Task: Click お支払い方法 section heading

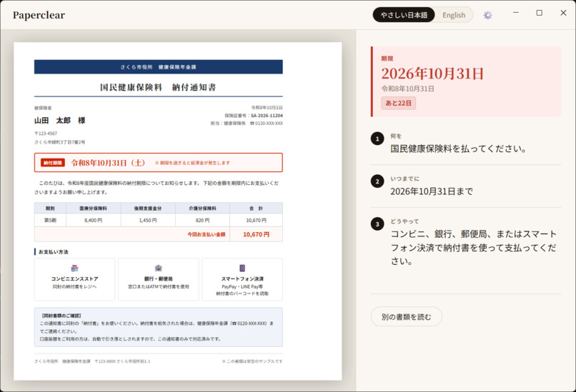Action: (54, 252)
